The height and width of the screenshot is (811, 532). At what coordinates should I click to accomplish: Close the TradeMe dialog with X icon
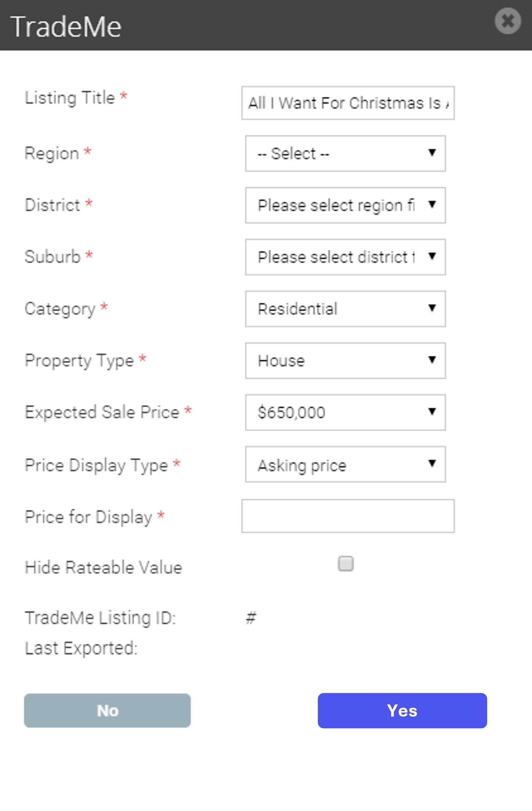click(x=508, y=21)
